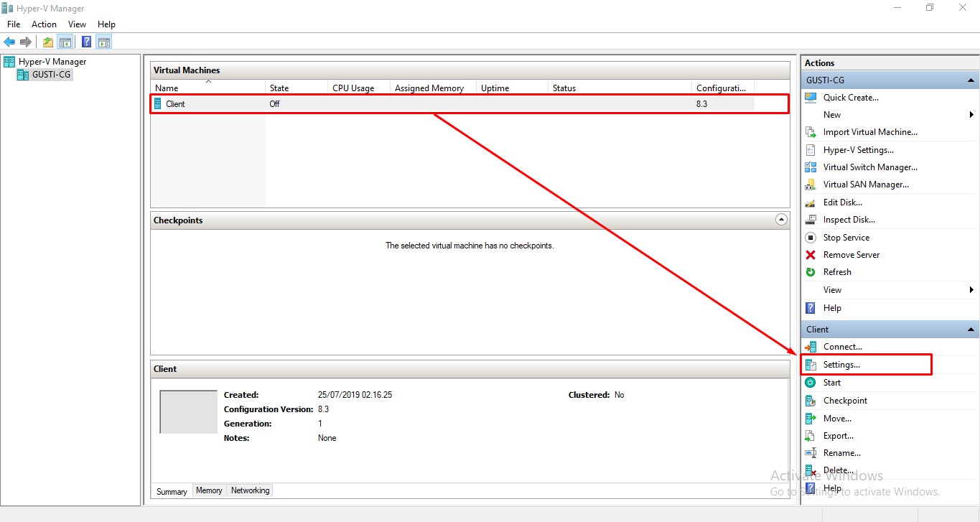Delete the Client virtual machine
The image size is (980, 522).
(839, 470)
